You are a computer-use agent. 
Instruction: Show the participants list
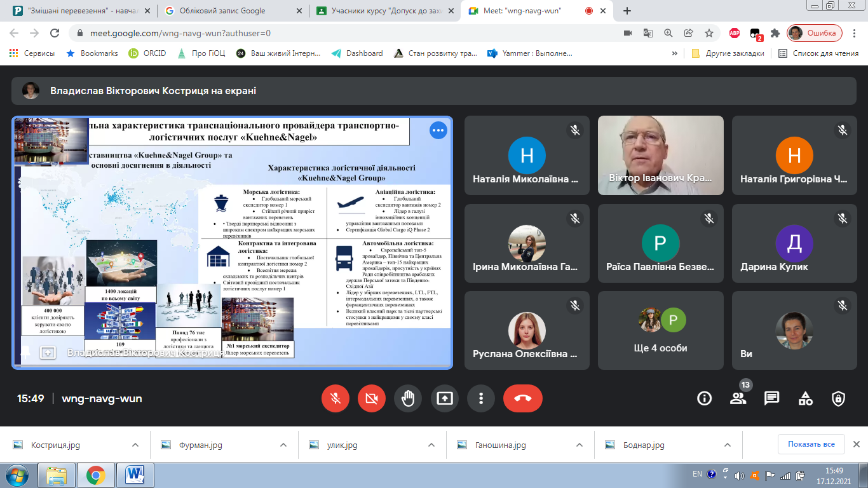(738, 398)
